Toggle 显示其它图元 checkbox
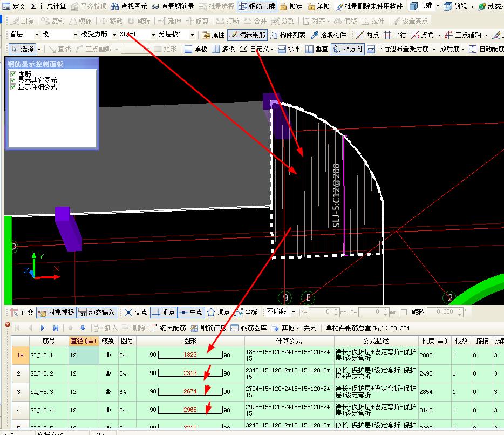This screenshot has height=435, width=504. (13, 80)
